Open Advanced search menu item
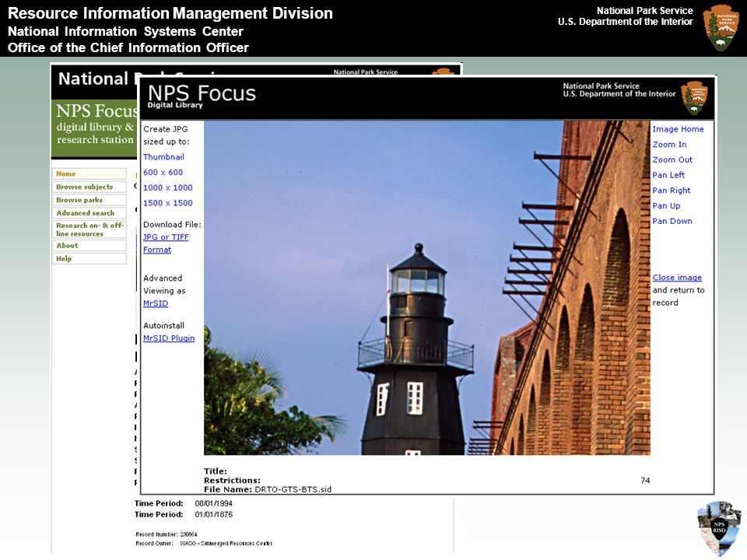 click(89, 213)
